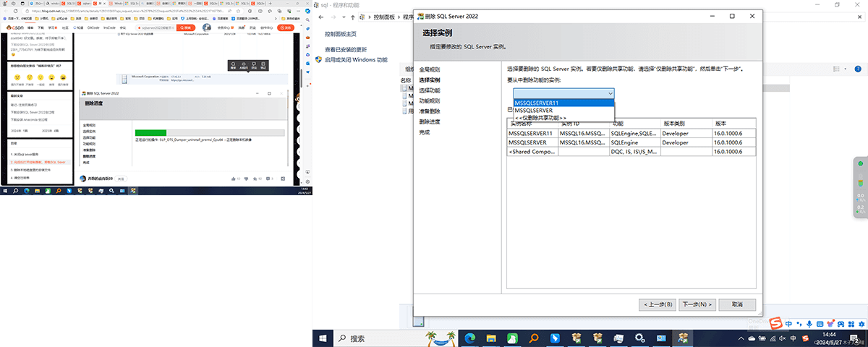Open the notification center icon
Viewport: 868px width, 347px height.
856,338
